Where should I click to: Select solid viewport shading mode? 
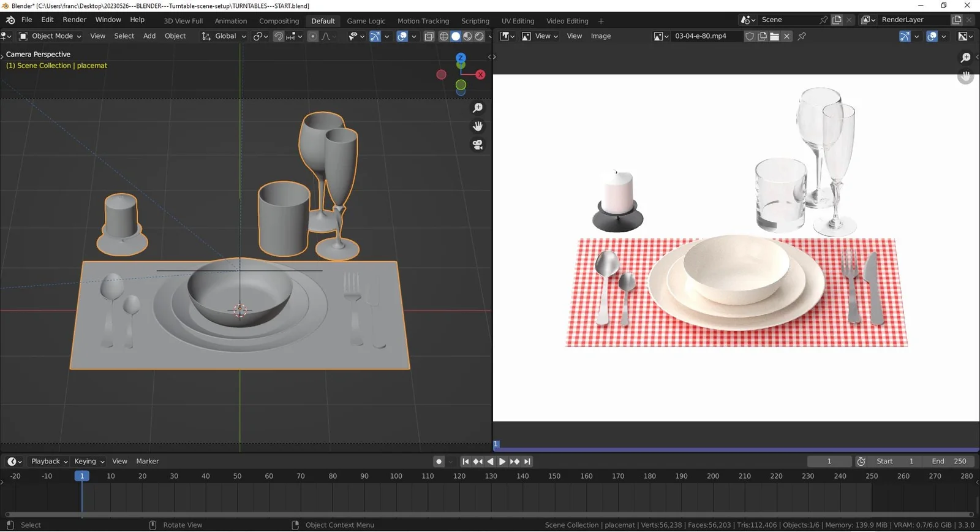pyautogui.click(x=456, y=36)
